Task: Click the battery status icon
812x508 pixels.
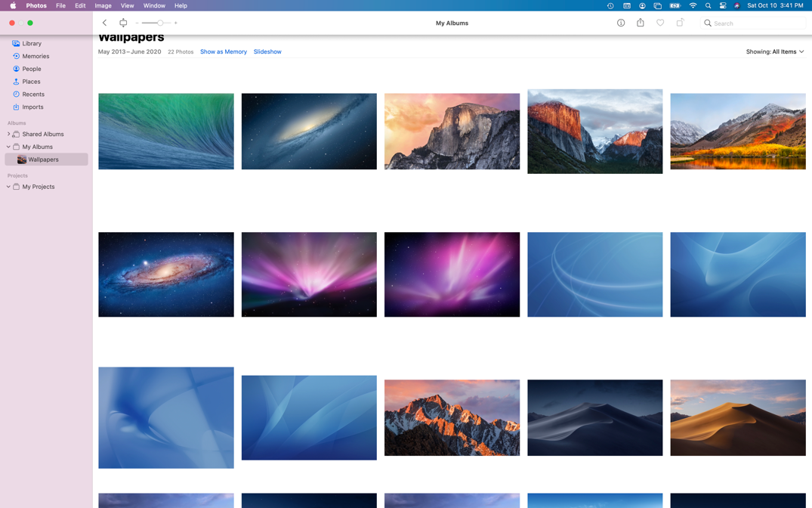Action: click(x=675, y=6)
